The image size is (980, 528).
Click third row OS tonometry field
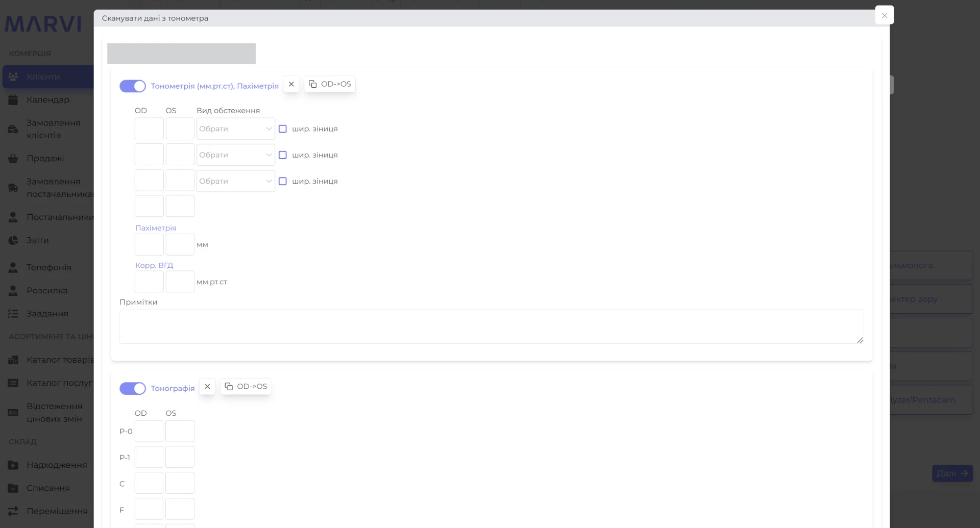click(180, 181)
